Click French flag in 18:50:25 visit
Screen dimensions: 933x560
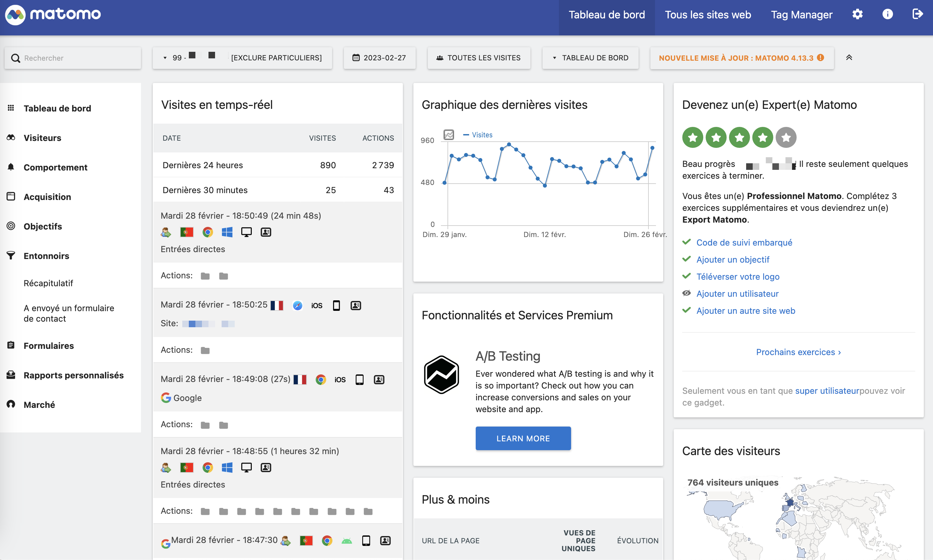click(x=277, y=305)
